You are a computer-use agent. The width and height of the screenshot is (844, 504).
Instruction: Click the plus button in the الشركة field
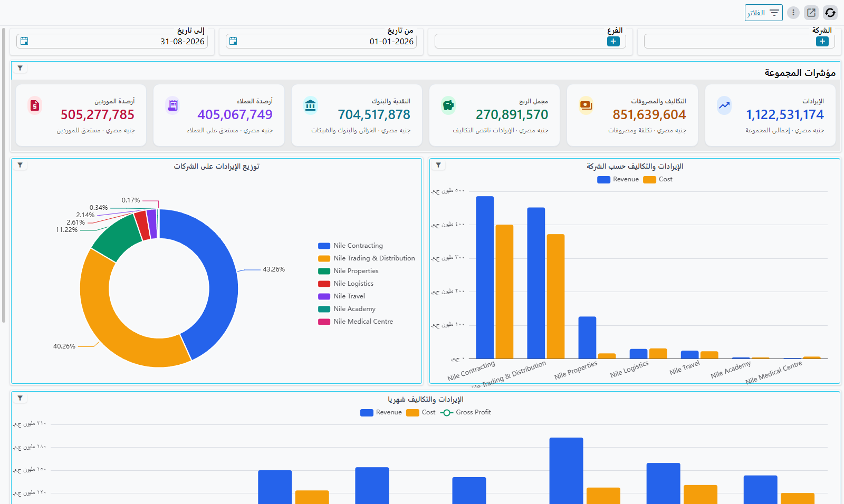click(x=822, y=41)
